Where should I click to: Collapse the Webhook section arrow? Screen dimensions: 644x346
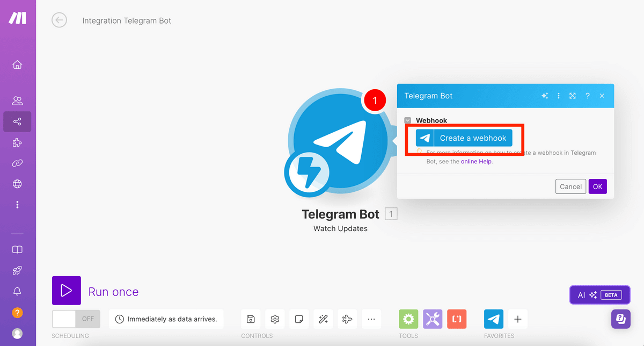tap(408, 120)
